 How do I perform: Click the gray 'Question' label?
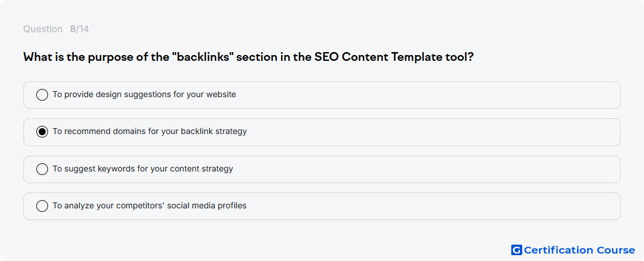[43, 29]
